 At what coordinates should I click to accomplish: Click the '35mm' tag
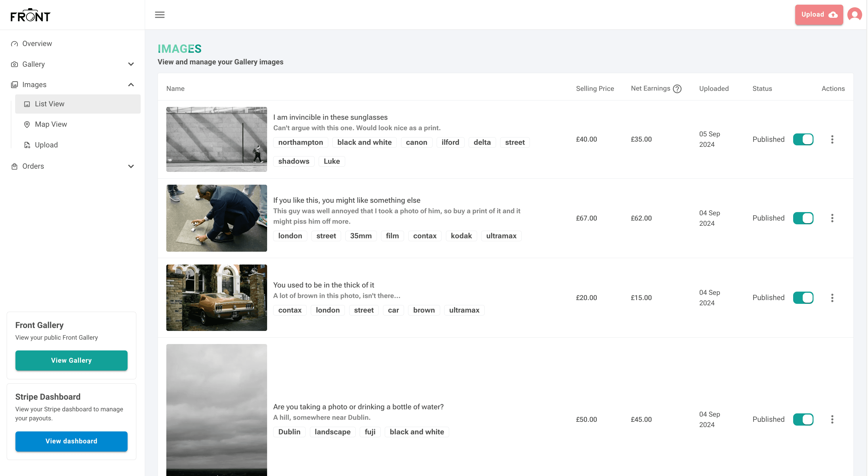coord(361,236)
